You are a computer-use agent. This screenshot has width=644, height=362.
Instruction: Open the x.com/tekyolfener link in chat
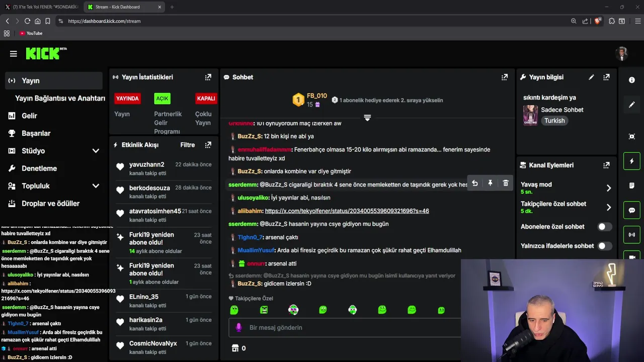click(x=347, y=211)
